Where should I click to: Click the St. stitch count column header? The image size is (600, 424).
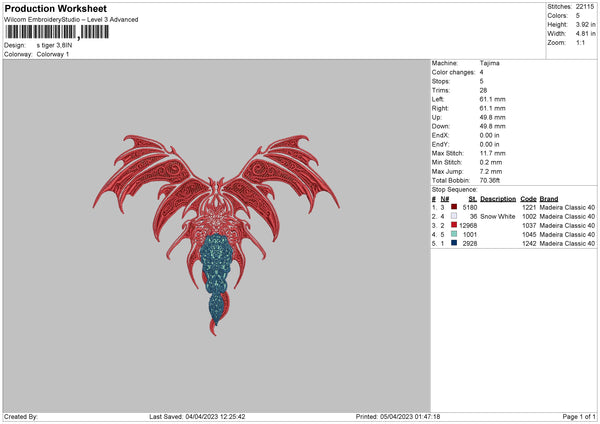(x=473, y=198)
